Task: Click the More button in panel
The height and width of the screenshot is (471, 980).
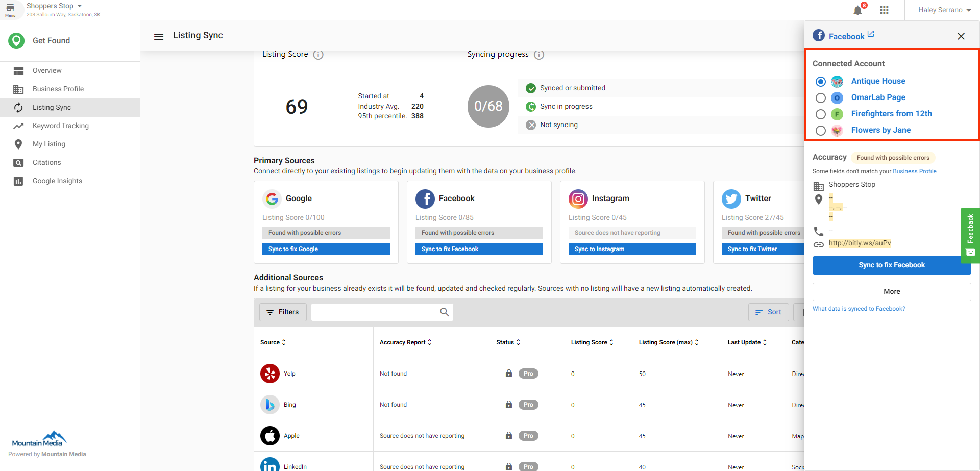Action: (892, 292)
